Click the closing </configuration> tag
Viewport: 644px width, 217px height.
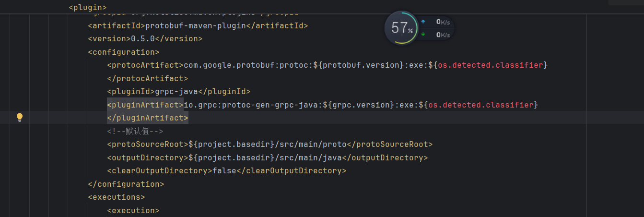click(x=126, y=184)
